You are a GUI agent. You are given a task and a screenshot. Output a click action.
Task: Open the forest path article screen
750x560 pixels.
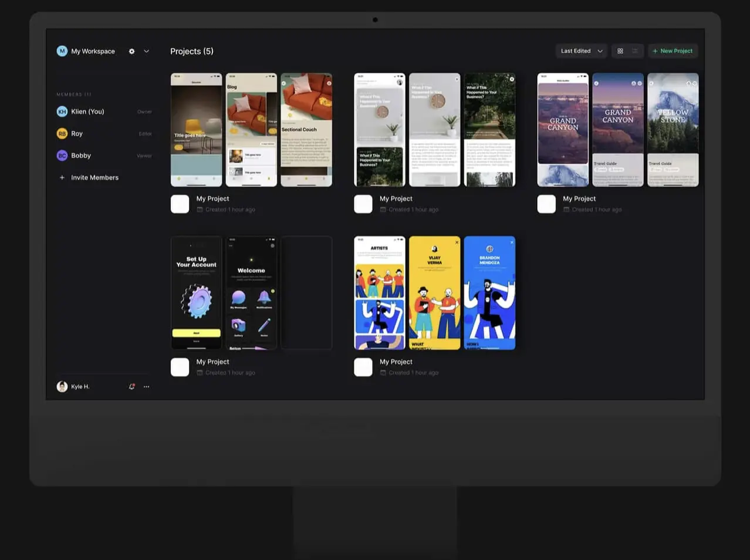click(490, 130)
